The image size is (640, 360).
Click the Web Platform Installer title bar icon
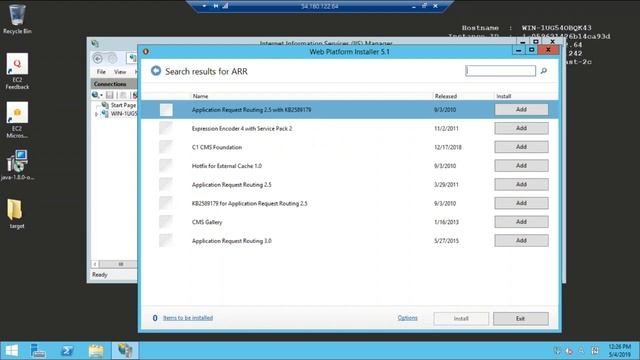[x=146, y=51]
